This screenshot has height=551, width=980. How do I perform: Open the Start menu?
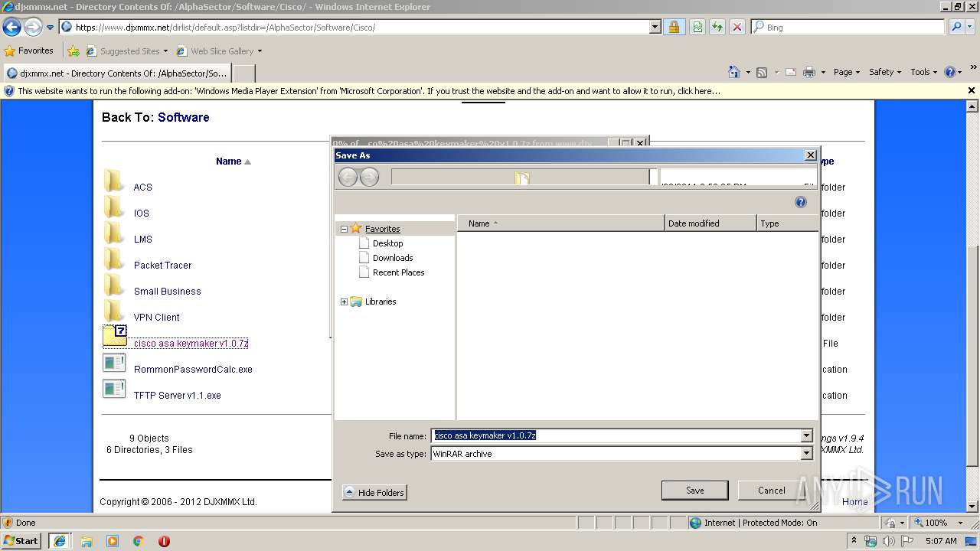21,541
